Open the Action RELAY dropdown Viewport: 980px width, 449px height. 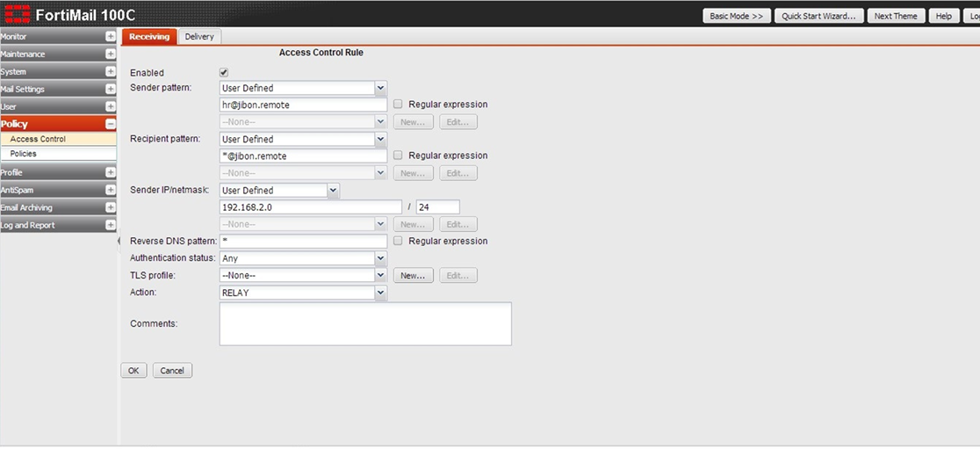pos(303,293)
